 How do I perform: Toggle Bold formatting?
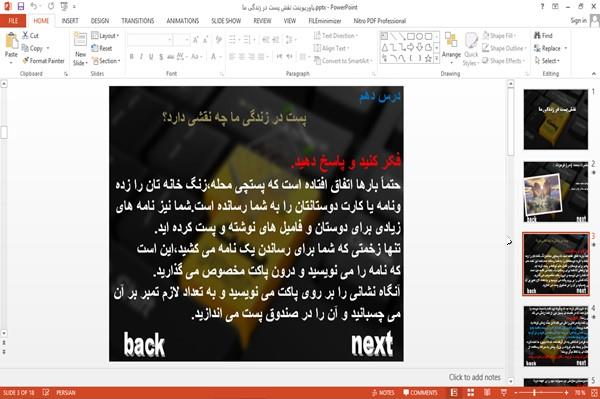tap(132, 57)
